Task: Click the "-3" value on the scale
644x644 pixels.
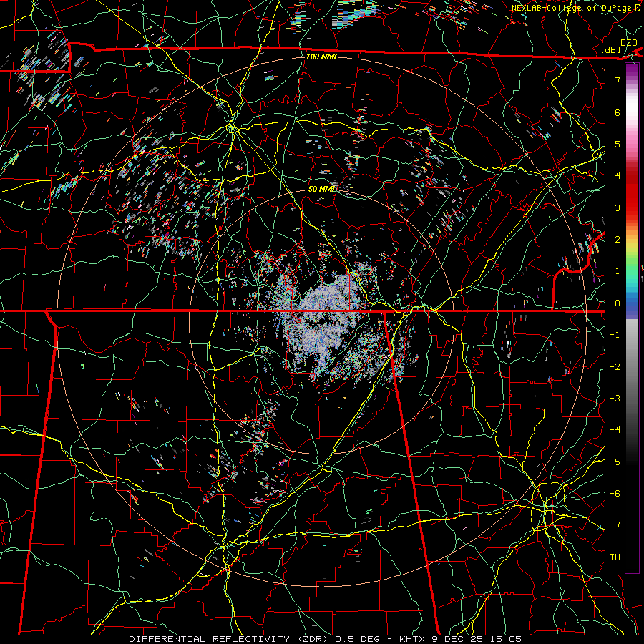Action: pyautogui.click(x=615, y=399)
